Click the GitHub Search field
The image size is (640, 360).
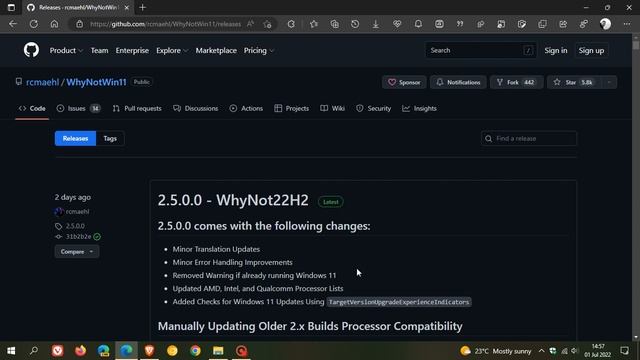click(480, 51)
